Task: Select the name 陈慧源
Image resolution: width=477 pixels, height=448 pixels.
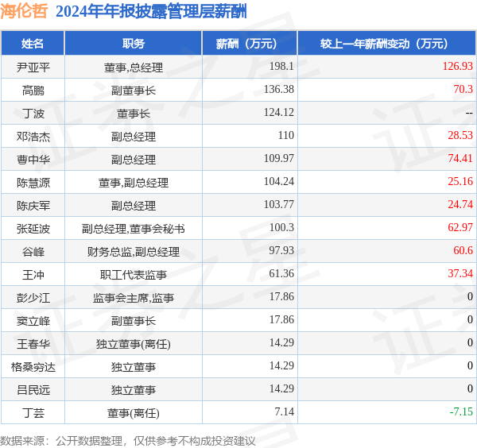Action: pyautogui.click(x=33, y=183)
